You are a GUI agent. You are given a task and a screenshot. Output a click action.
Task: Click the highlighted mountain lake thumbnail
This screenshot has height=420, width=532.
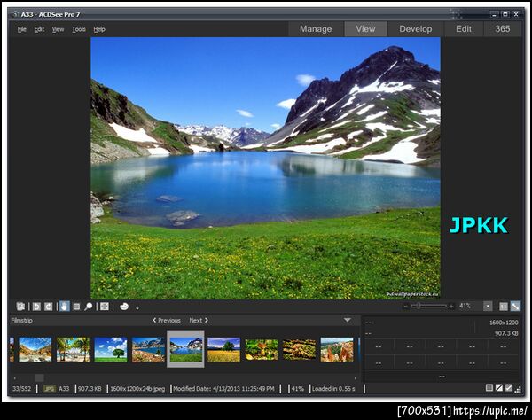click(186, 349)
